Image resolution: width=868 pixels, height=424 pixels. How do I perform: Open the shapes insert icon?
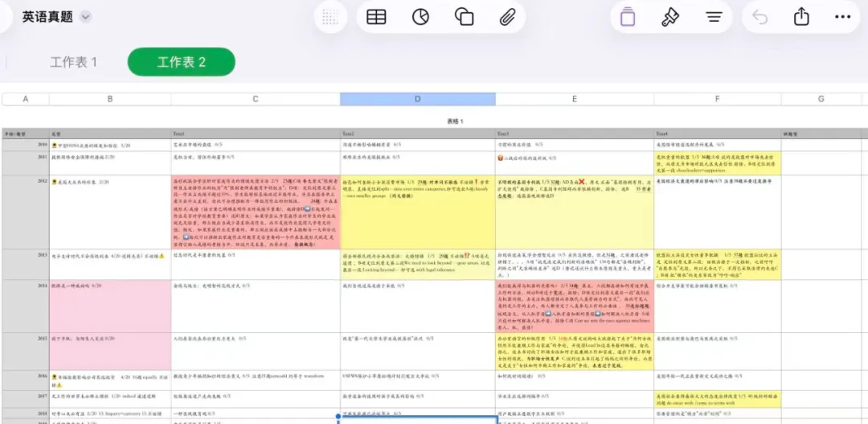pos(464,17)
